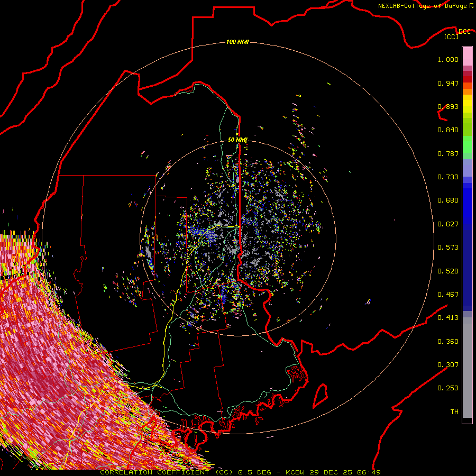Click the 0.627 legend value
This screenshot has width=476, height=476.
pos(448,224)
